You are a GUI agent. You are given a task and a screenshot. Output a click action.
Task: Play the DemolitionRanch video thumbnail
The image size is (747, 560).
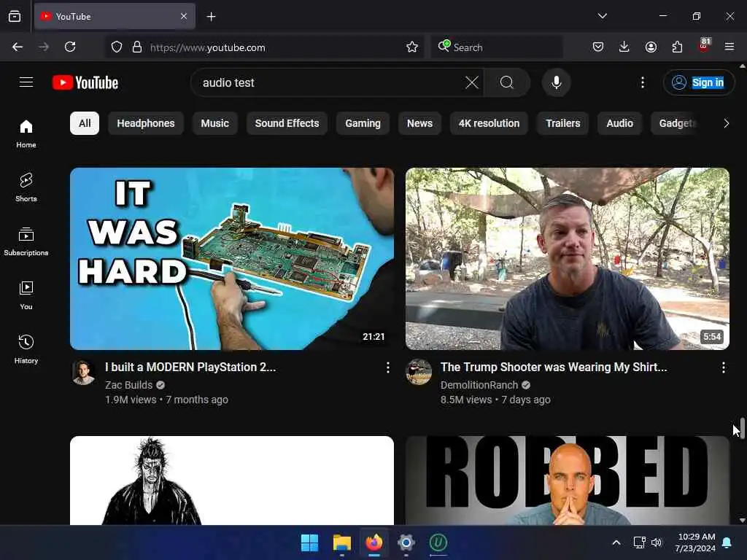coord(568,259)
